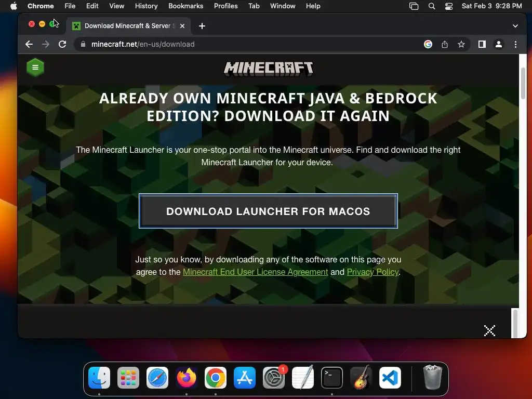
Task: Open TextEdit from the Dock
Action: 303,378
